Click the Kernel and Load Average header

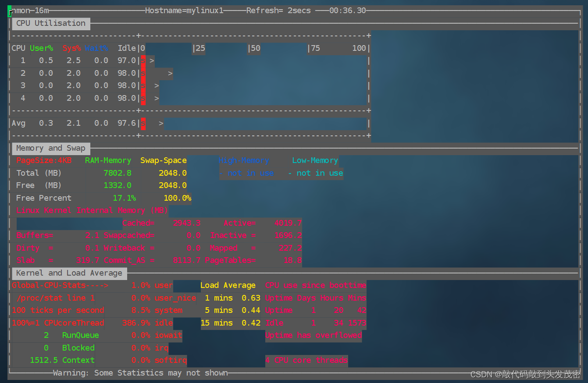click(69, 273)
